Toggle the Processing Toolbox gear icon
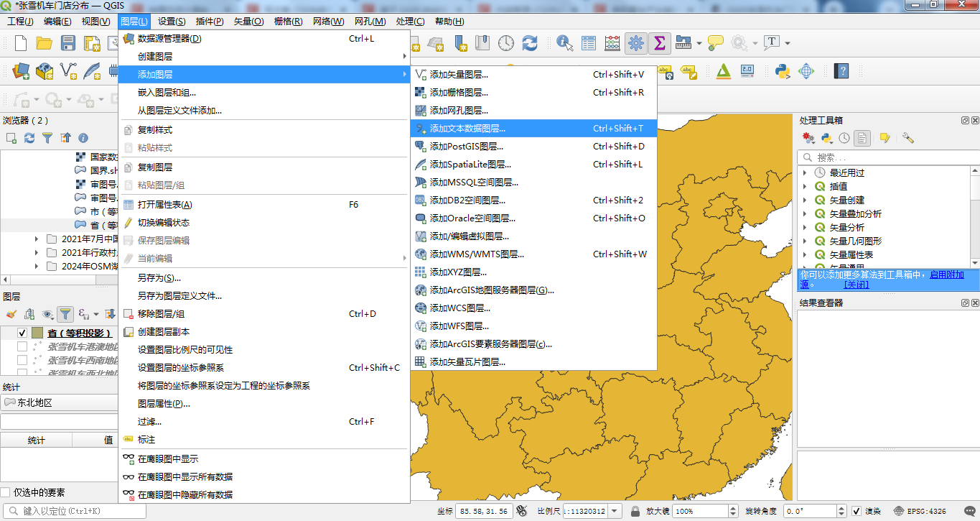This screenshot has width=980, height=521. coord(635,43)
